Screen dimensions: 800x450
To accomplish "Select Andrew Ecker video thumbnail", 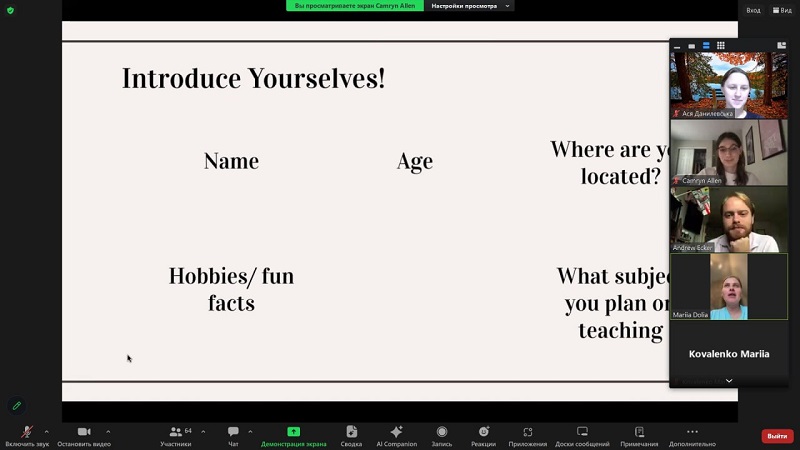I will pyautogui.click(x=729, y=219).
